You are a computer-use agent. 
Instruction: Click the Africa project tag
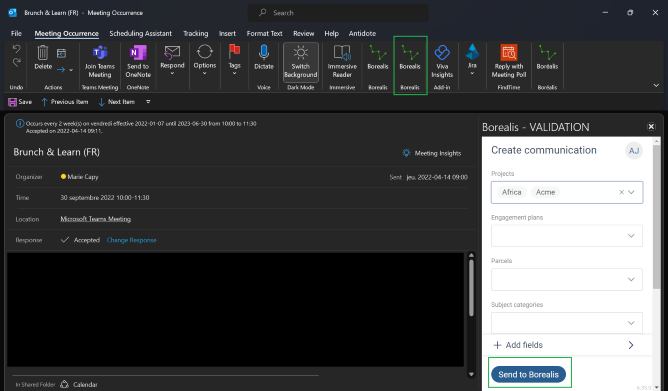point(511,192)
